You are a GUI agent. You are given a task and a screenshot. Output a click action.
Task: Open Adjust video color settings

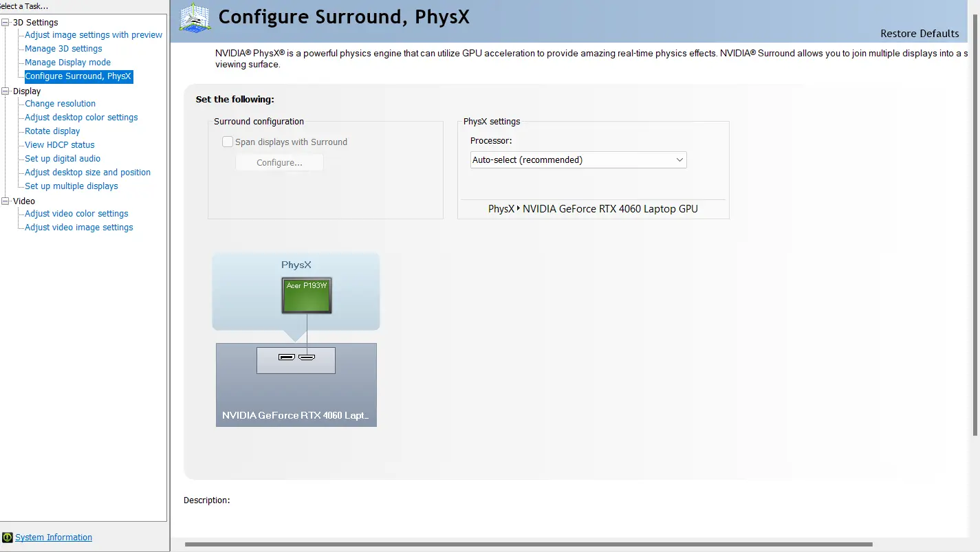tap(76, 214)
